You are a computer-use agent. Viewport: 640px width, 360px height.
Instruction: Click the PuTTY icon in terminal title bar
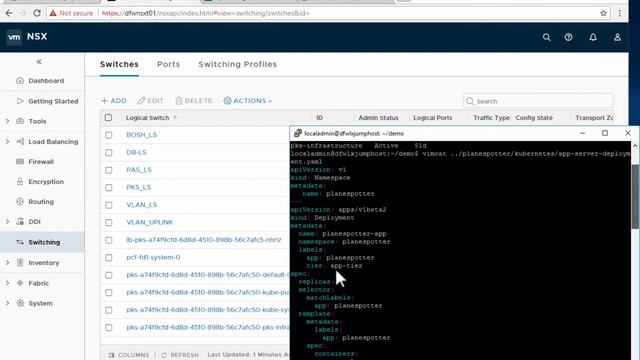(298, 133)
